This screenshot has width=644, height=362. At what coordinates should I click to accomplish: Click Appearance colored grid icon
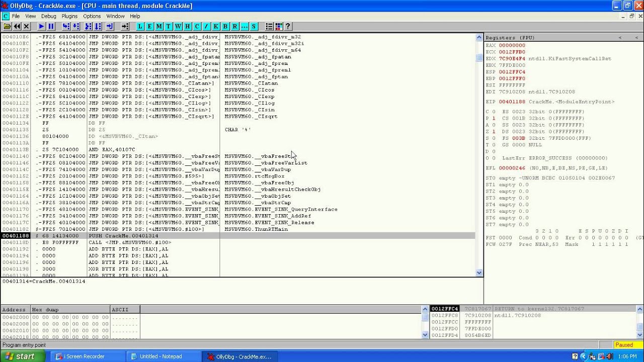[x=279, y=26]
